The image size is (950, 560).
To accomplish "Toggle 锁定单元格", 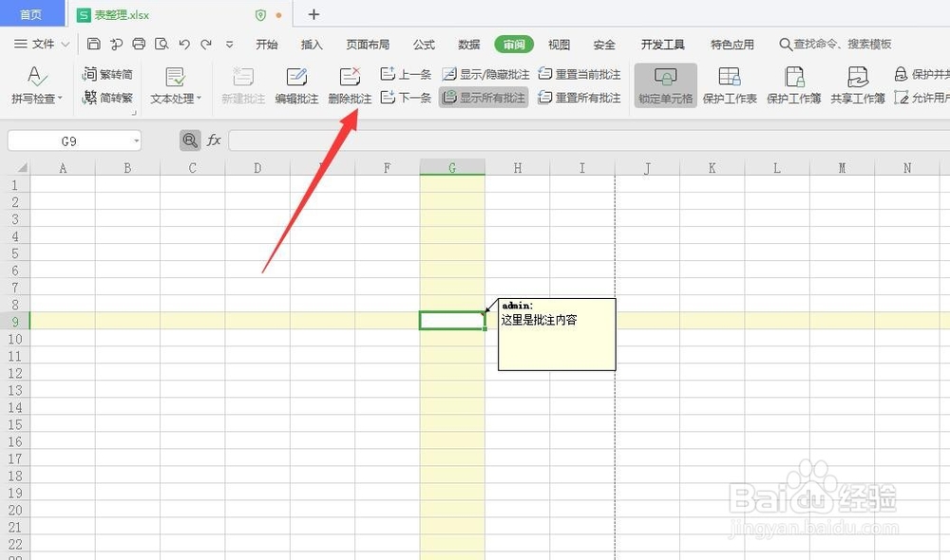I will pyautogui.click(x=665, y=85).
